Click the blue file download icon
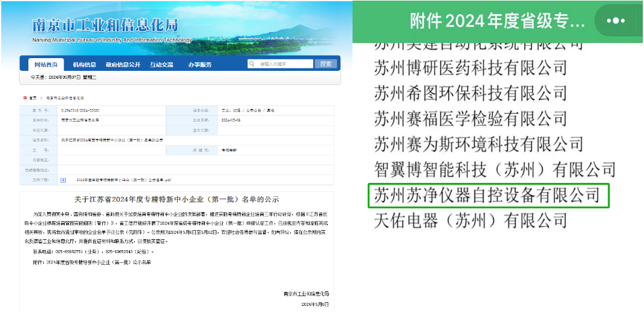 click(x=63, y=180)
